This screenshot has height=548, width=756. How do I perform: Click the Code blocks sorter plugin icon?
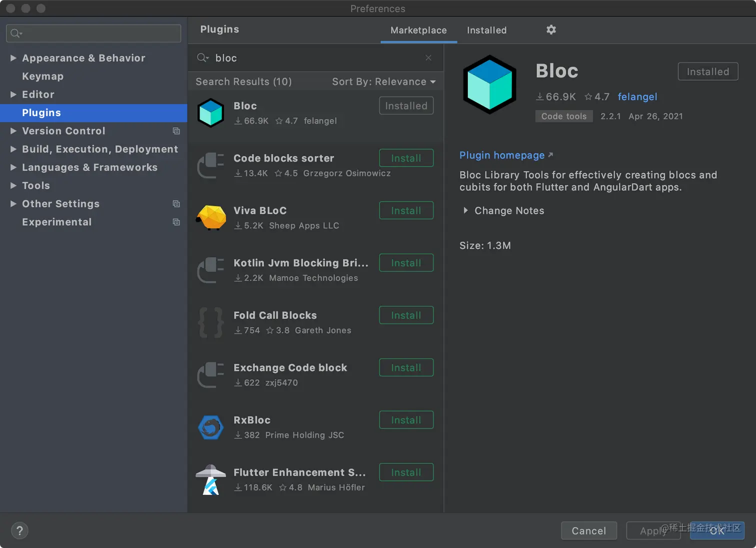[x=210, y=165]
